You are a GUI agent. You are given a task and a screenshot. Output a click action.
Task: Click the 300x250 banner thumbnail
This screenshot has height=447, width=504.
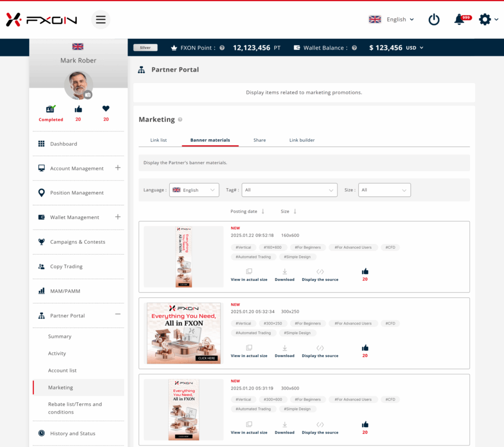point(184,333)
